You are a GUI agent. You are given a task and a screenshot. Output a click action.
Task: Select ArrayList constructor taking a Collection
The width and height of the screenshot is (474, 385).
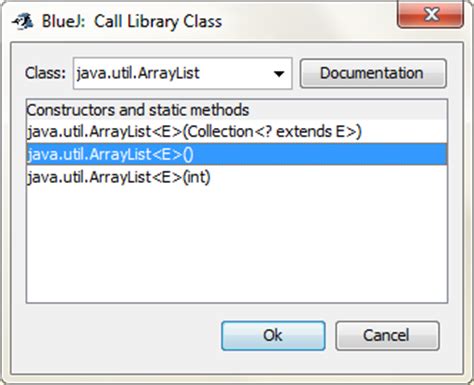(237, 132)
